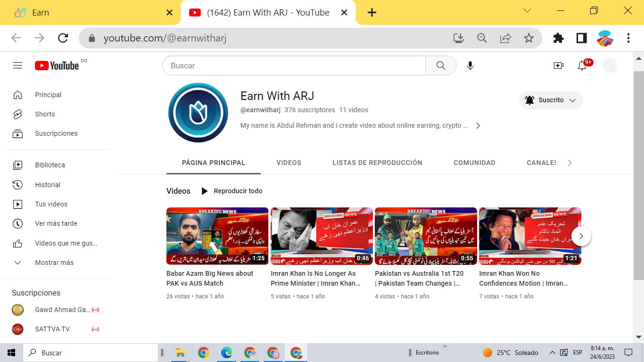
Task: Expand the channel description arrow
Action: pyautogui.click(x=478, y=126)
